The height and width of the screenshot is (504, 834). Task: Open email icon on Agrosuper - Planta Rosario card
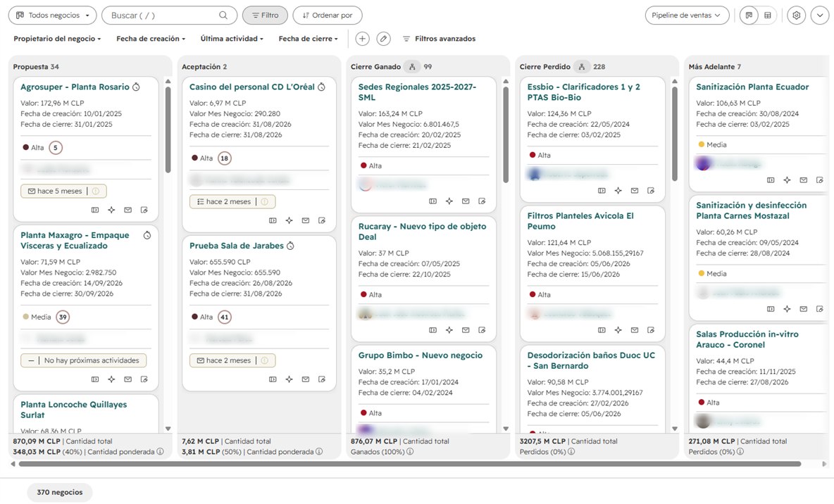coord(127,210)
